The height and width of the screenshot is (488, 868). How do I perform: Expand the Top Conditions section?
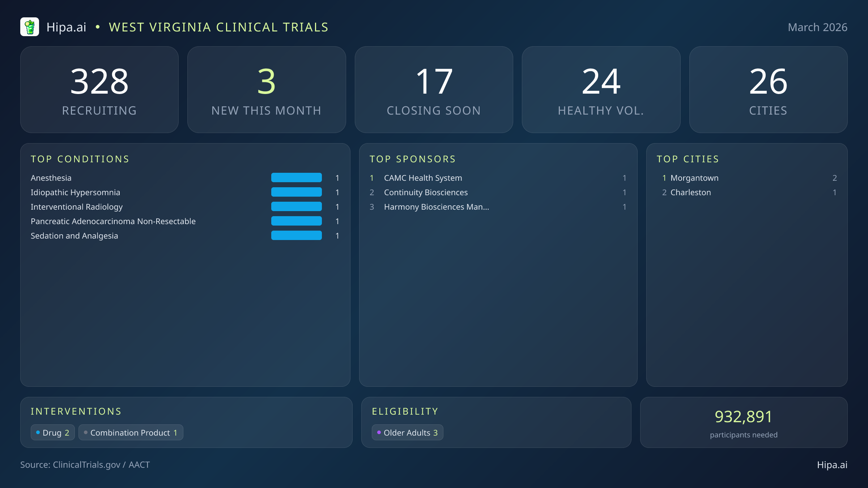[x=80, y=159]
